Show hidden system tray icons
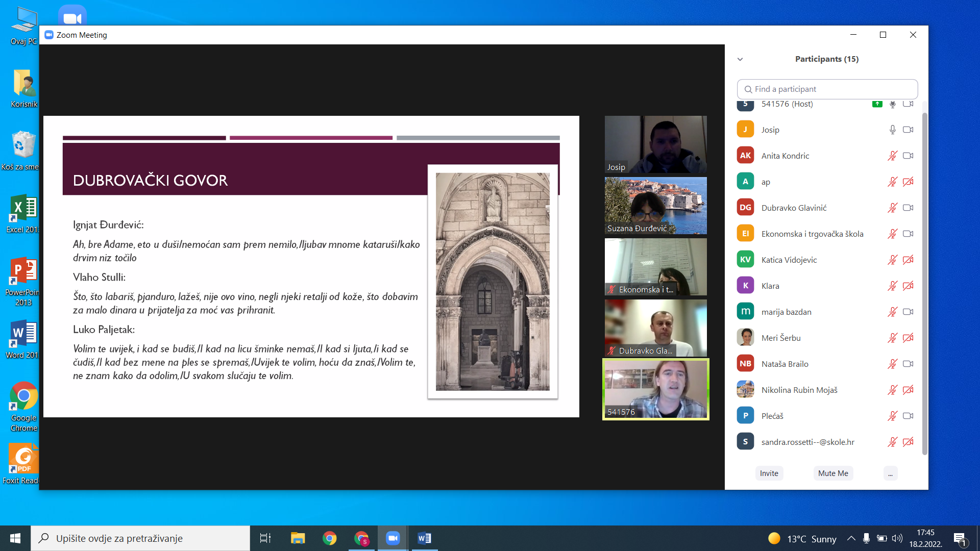 pos(851,538)
